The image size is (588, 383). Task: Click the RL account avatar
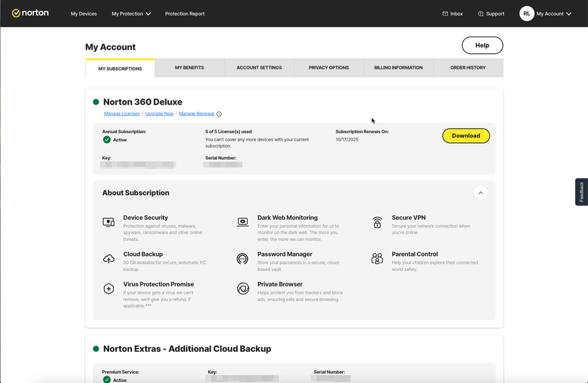527,14
